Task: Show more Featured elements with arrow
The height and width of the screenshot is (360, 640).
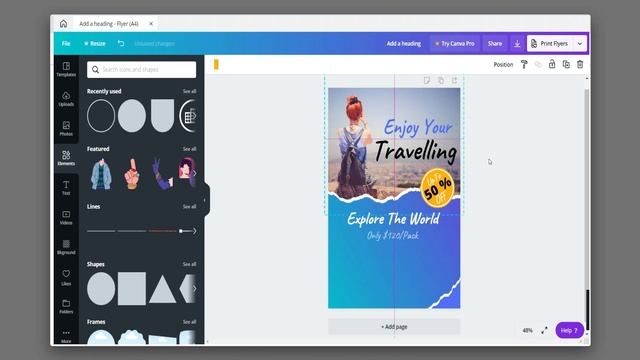Action: pos(195,173)
